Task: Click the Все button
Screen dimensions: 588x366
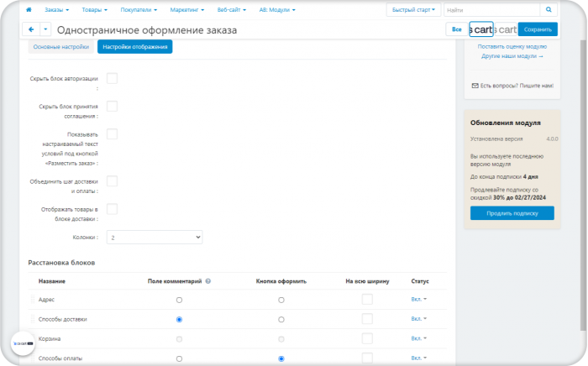Action: coord(456,29)
